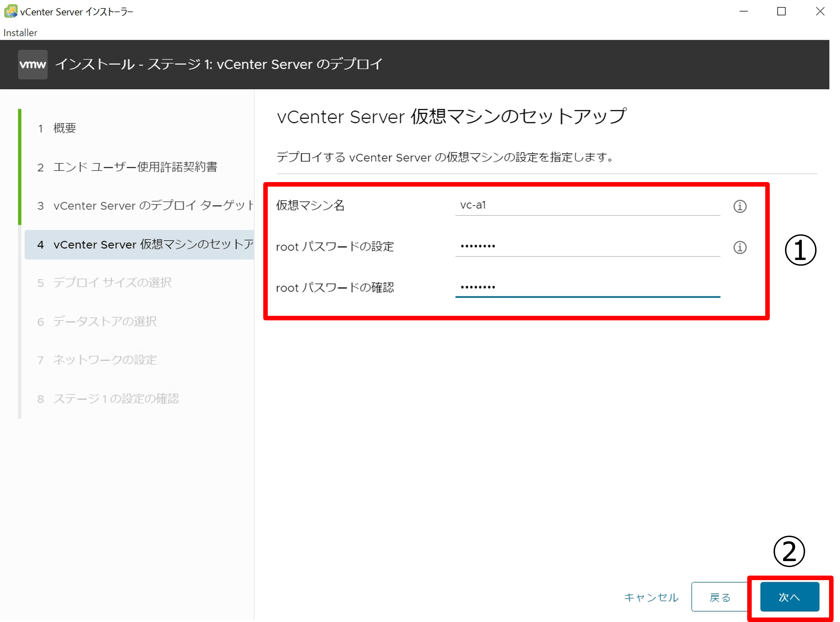Click the info icon beside root パスワードの設定
840x622 pixels.
[x=739, y=248]
